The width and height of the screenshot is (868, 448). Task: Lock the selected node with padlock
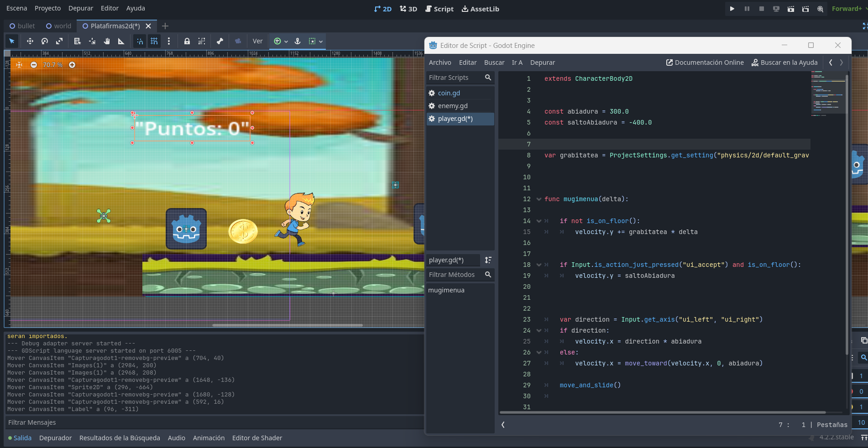(x=187, y=41)
